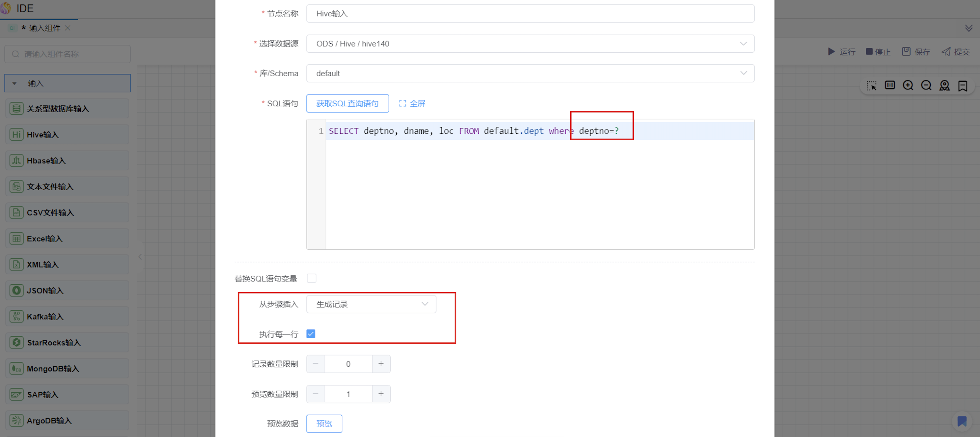
Task: Click the 运行 run play icon
Action: click(831, 52)
